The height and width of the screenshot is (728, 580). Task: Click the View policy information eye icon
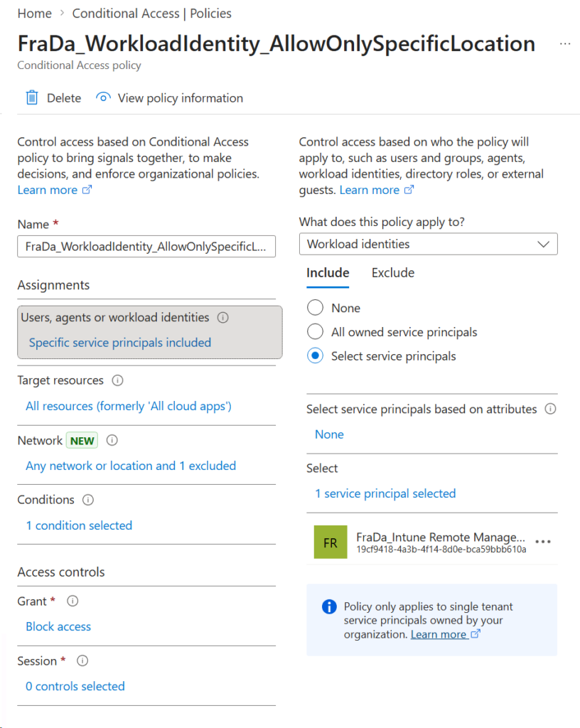(x=104, y=98)
